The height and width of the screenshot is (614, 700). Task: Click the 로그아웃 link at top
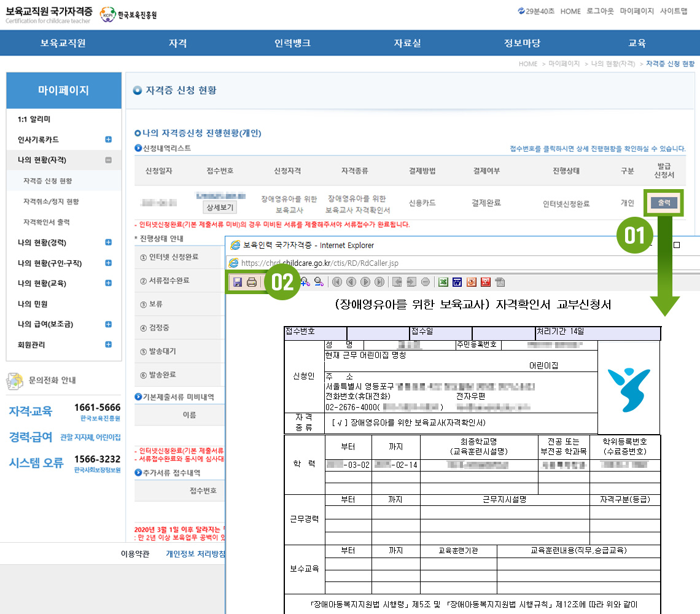tap(600, 11)
